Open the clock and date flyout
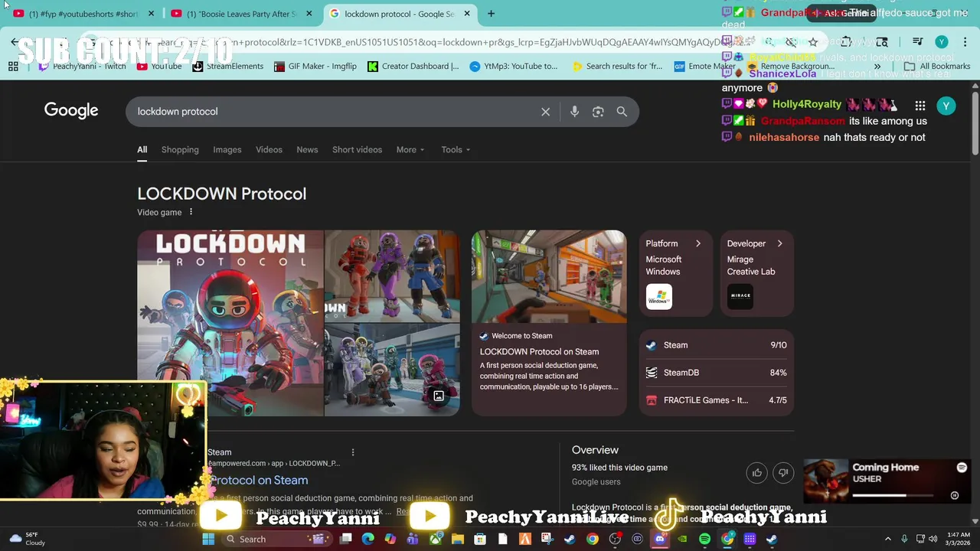The width and height of the screenshot is (980, 551). pyautogui.click(x=958, y=539)
